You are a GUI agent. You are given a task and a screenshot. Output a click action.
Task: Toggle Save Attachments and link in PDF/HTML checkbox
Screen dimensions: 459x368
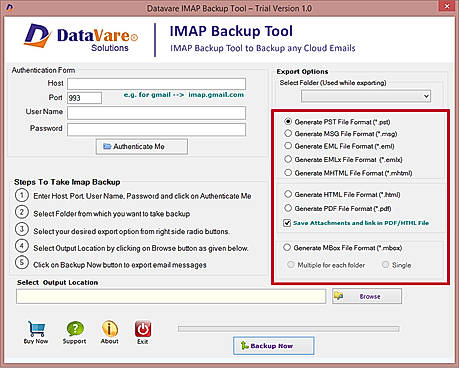tap(287, 223)
